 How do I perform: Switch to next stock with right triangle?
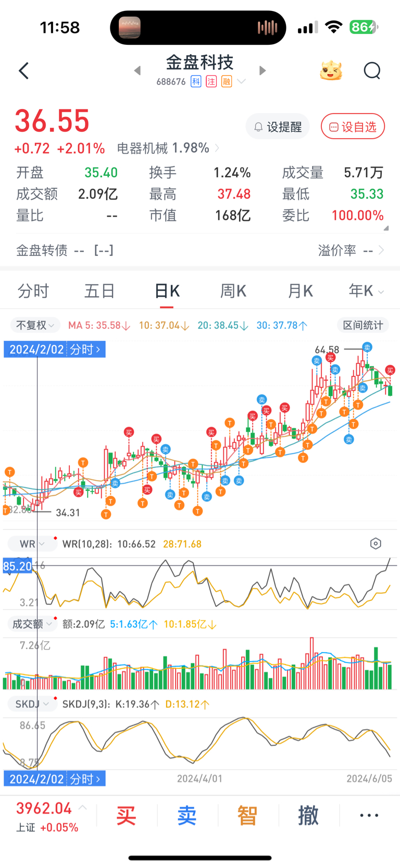(x=262, y=70)
